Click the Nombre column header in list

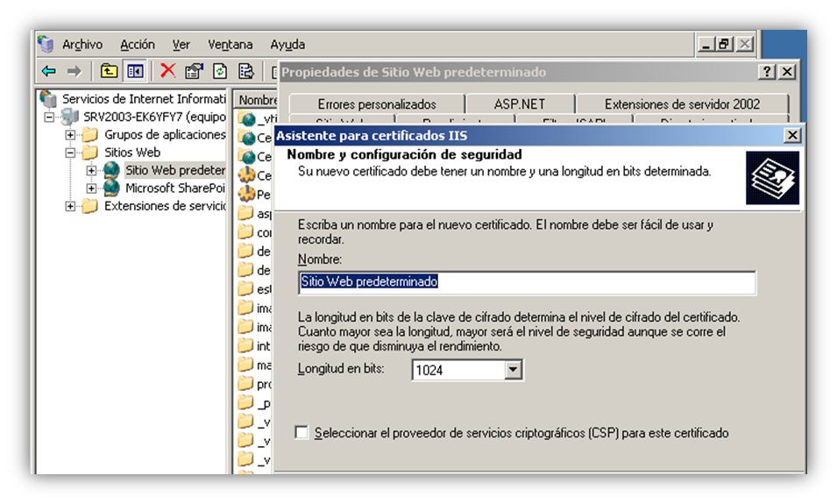coord(255,100)
